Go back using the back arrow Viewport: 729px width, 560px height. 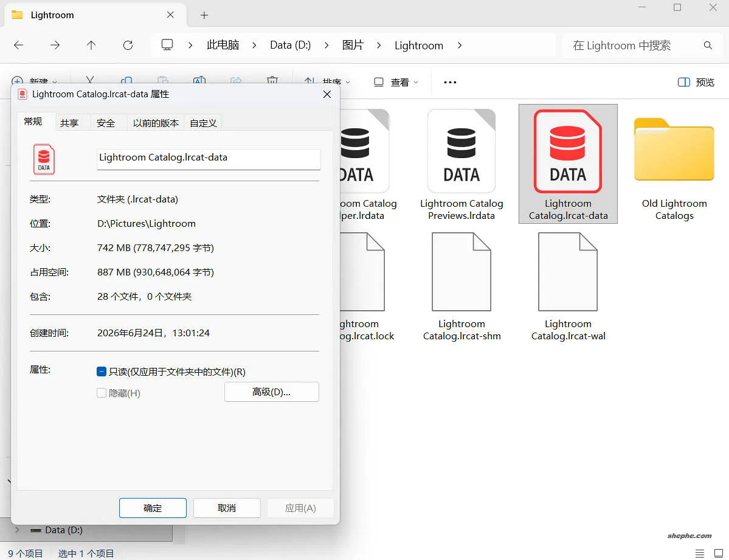click(x=19, y=45)
